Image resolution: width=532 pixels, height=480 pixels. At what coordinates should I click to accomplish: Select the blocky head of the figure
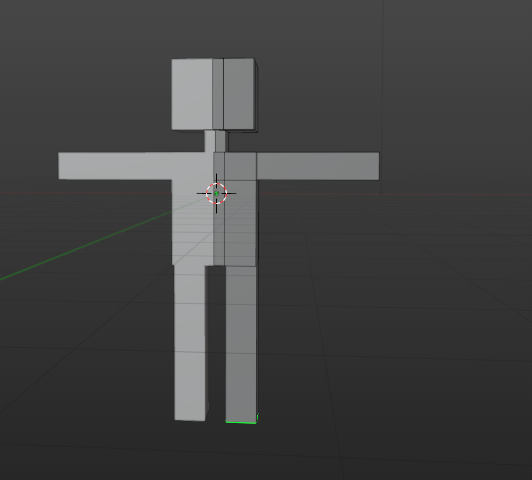[214, 95]
